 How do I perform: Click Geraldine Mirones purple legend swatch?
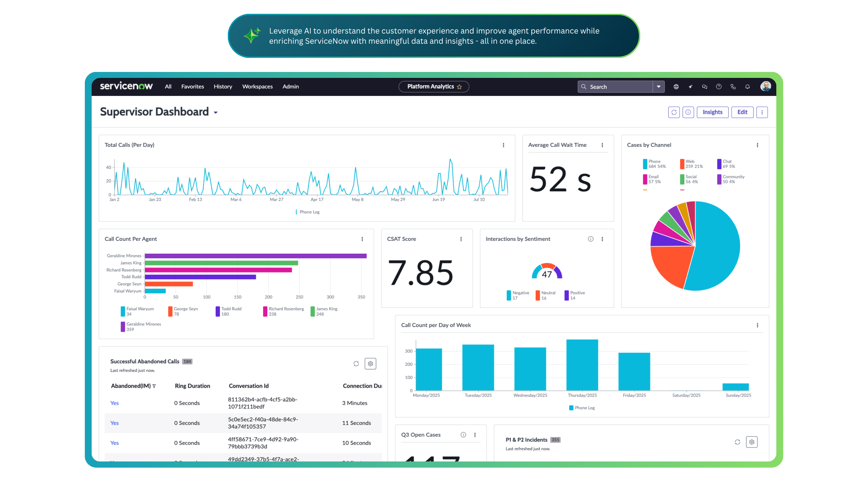pos(123,327)
